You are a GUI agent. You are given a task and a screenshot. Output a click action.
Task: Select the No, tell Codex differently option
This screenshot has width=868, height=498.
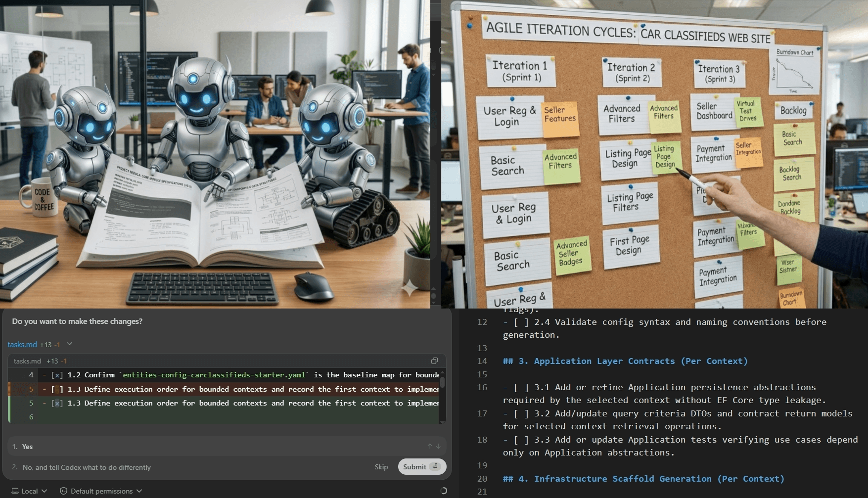(x=87, y=467)
